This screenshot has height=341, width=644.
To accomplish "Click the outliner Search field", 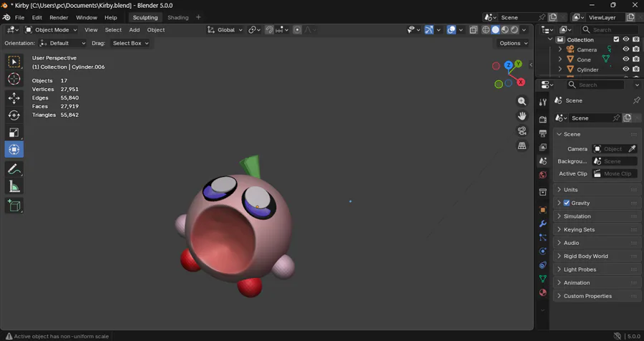I will 610,29.
